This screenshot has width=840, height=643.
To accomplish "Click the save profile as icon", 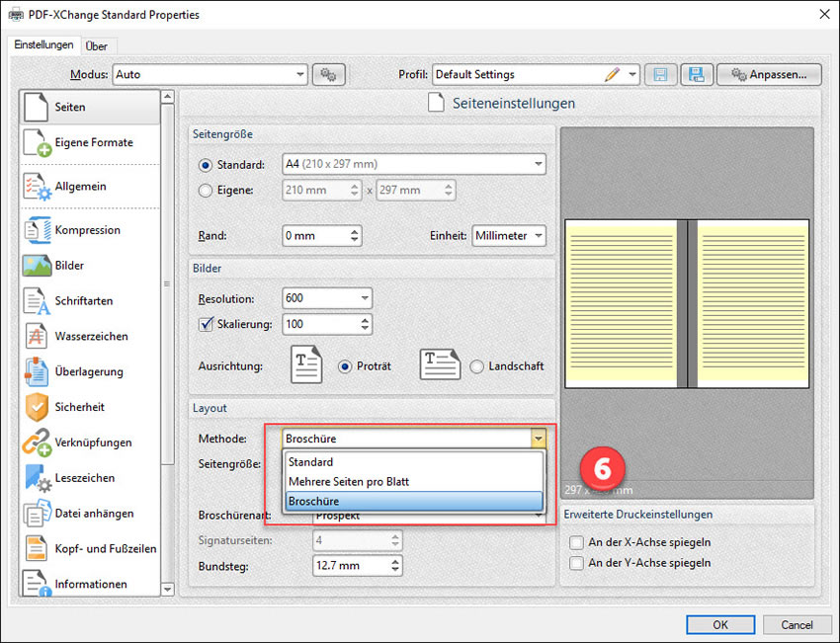I will (x=697, y=74).
